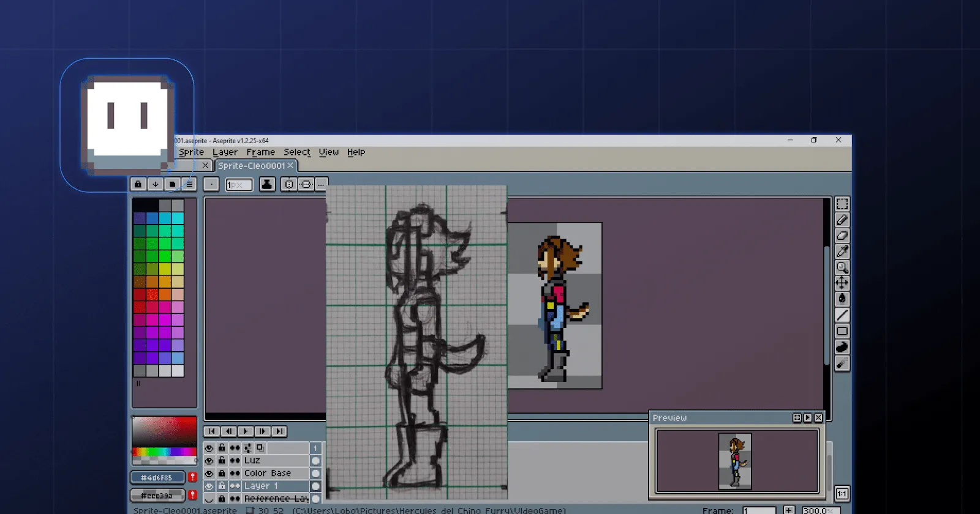
Task: Select the Paint Bucket tool
Action: 842,299
